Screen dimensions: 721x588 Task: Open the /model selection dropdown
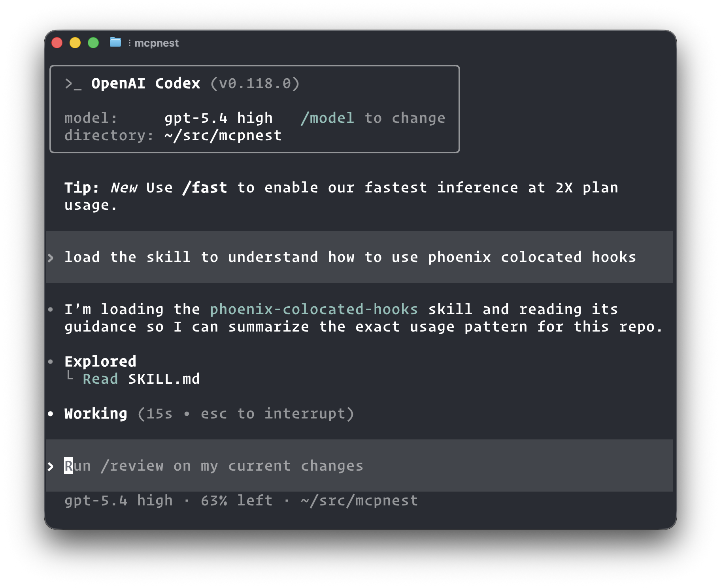(x=327, y=117)
